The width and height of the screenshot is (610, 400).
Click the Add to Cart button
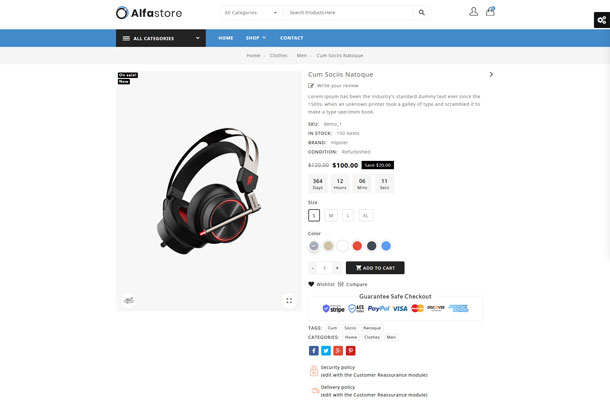coord(375,268)
